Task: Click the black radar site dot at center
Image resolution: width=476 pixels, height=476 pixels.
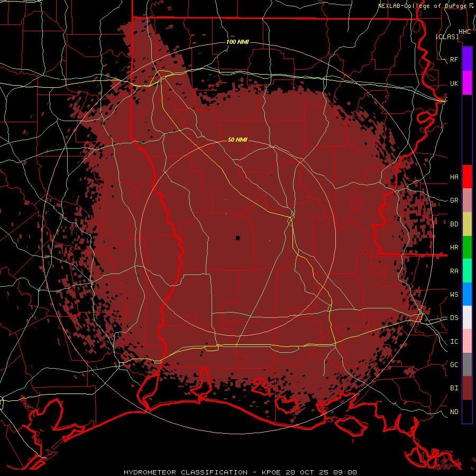Action: (x=237, y=237)
